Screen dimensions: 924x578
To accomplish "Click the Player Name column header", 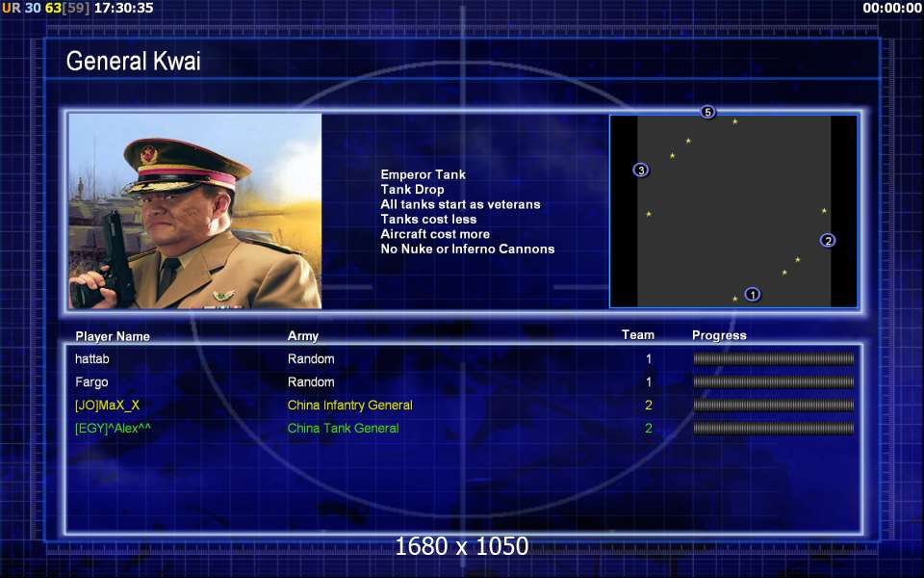I will [113, 336].
